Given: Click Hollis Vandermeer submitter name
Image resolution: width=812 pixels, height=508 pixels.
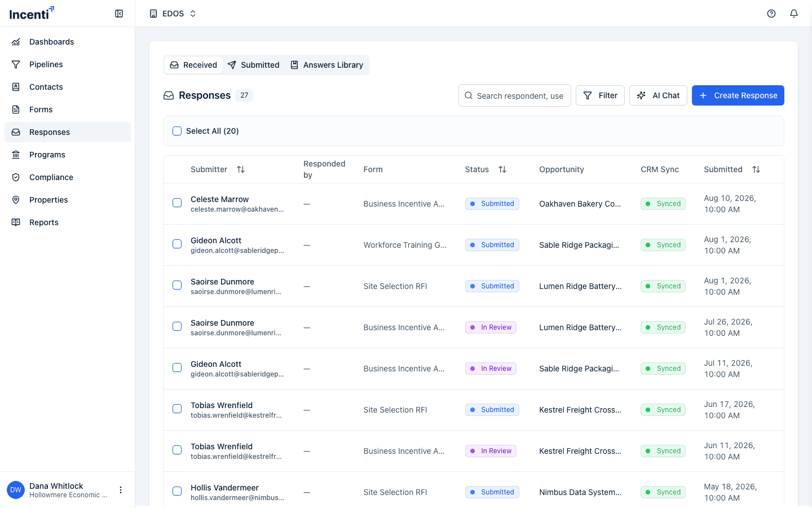Looking at the screenshot, I should click(224, 488).
